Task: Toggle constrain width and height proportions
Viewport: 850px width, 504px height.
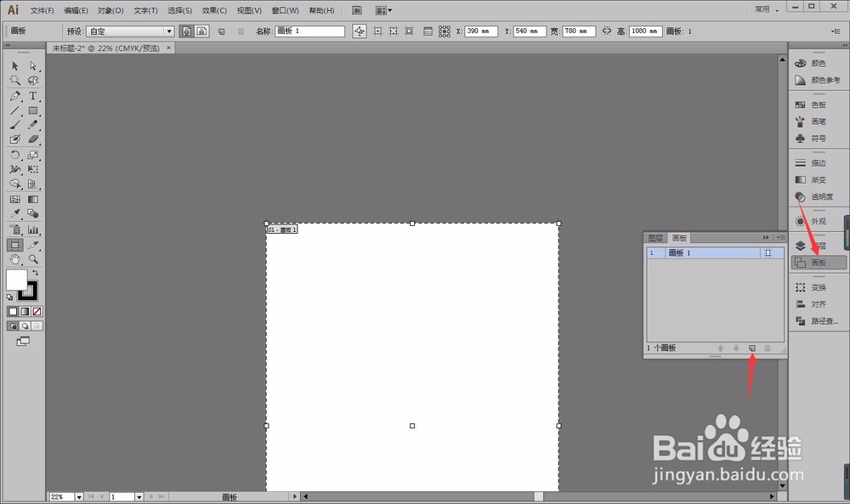Action: 607,31
